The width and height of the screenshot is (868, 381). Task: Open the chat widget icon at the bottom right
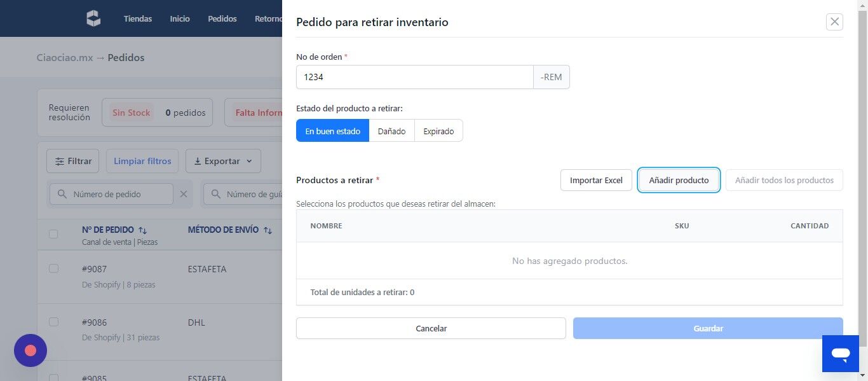tap(841, 354)
